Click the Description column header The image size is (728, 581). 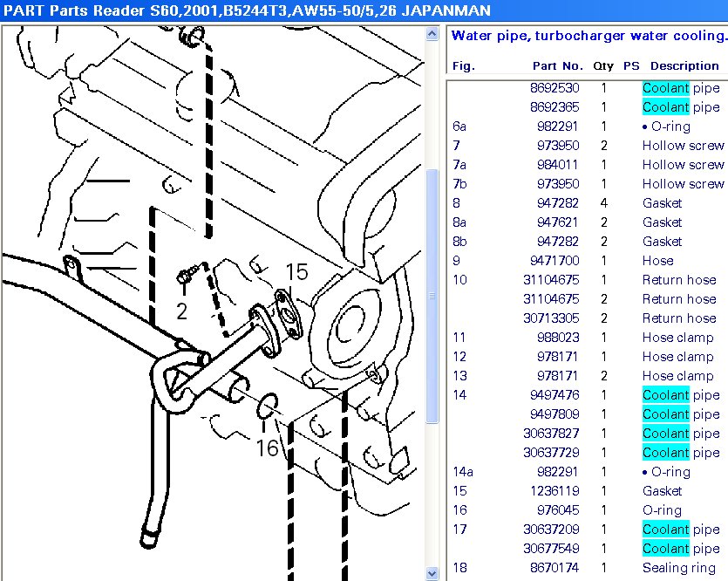pyautogui.click(x=684, y=65)
